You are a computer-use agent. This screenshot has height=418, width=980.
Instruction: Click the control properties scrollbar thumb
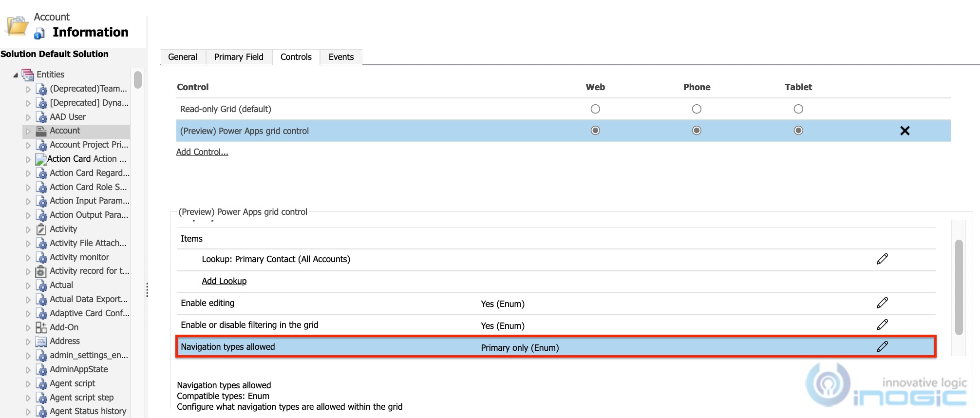(959, 287)
